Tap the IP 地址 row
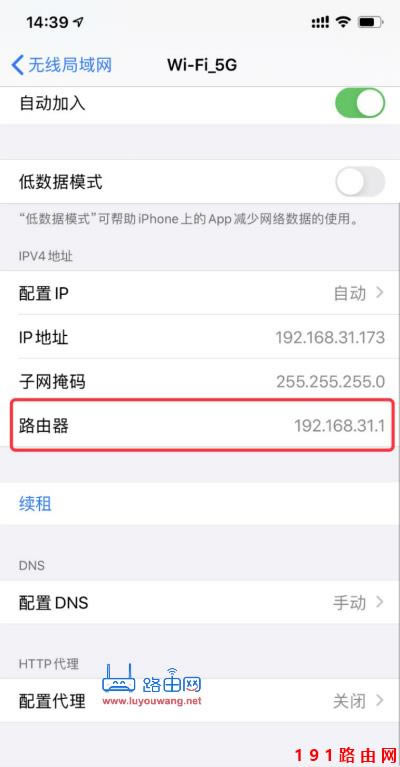The image size is (400, 767). (200, 337)
